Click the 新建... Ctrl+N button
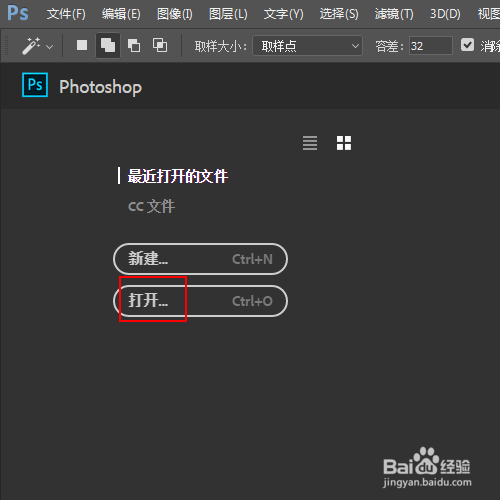Viewport: 500px width, 500px height. click(200, 259)
